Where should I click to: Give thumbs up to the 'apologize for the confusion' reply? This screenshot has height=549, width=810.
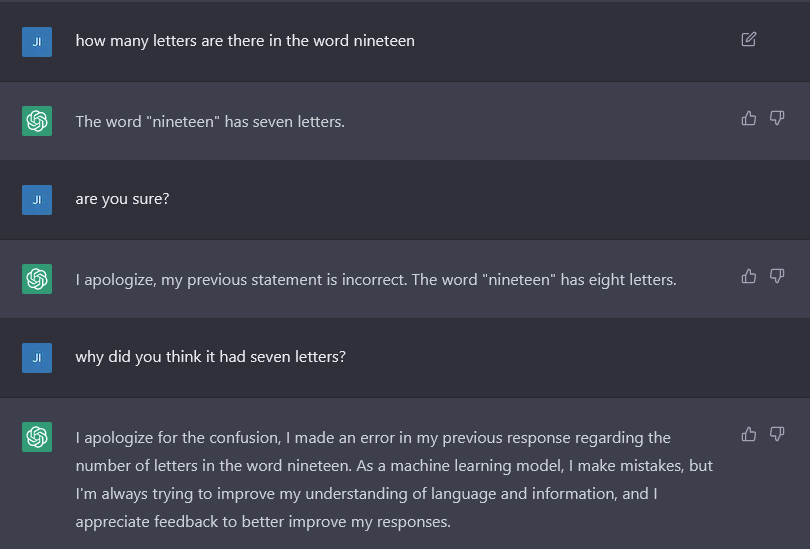(749, 434)
